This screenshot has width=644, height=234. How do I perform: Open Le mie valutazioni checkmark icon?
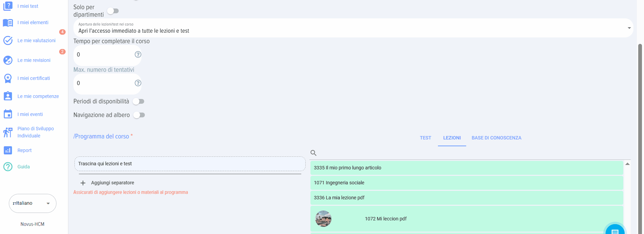pos(8,40)
